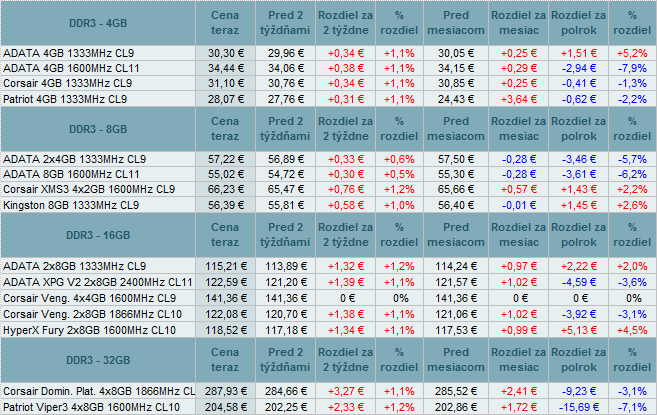This screenshot has height=415, width=657.
Task: Select the DDR3 - 16GB section header
Action: 98,235
